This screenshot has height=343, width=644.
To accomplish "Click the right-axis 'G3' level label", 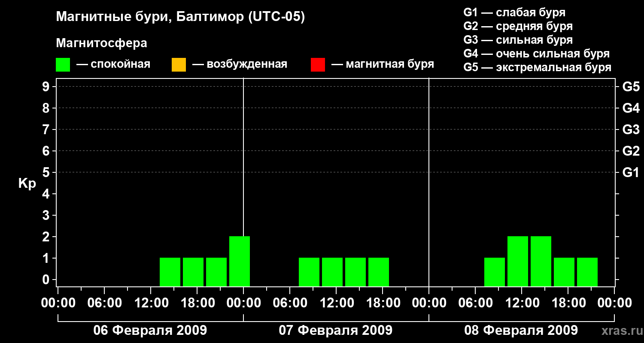I will 631,129.
